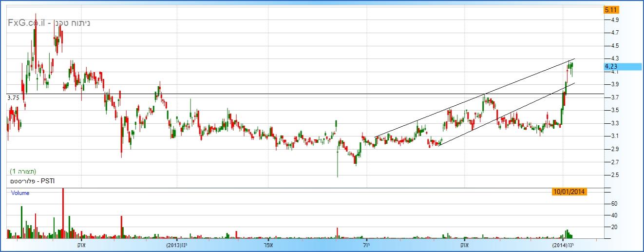
Task: Select the אפר month marker on the axis
Action: 268,245
